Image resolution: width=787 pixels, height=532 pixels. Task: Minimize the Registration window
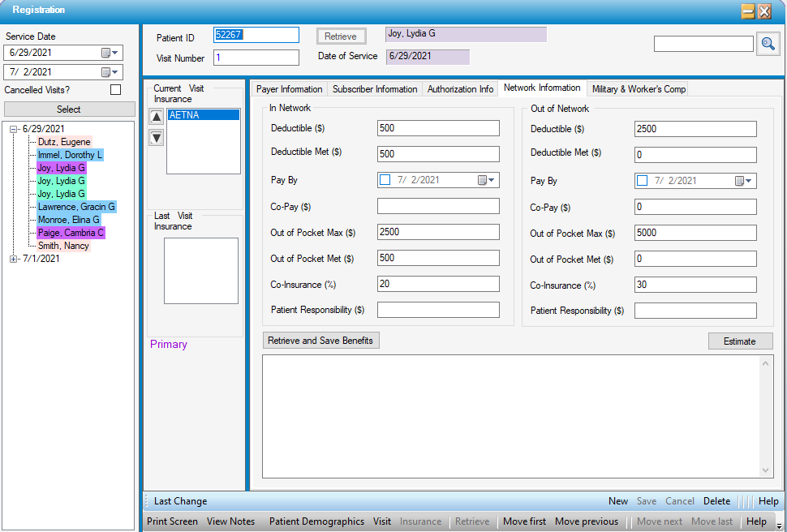[x=747, y=11]
